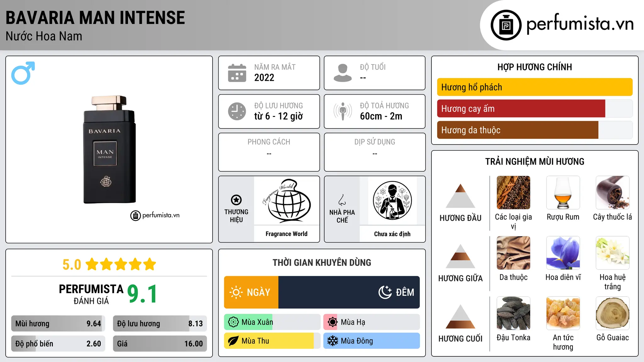
Task: Click the tobacco pipe note image
Action: 613,193
